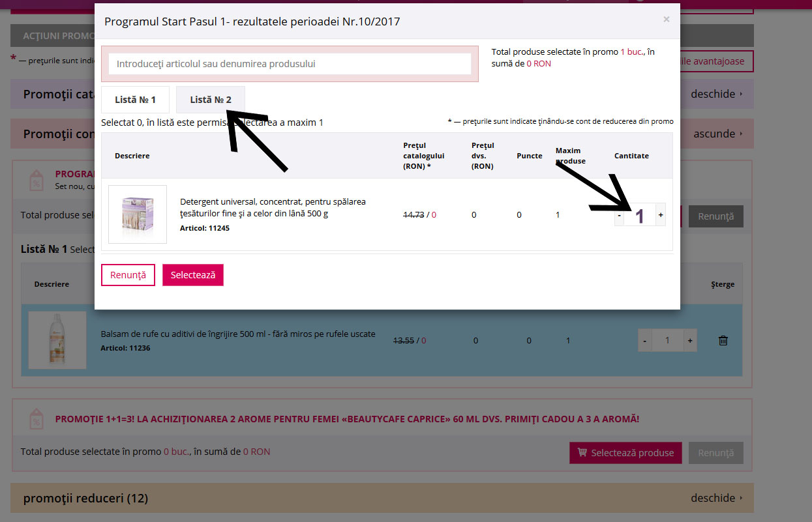Click Renunță button in the modal
Image resolution: width=812 pixels, height=522 pixels.
(x=128, y=275)
